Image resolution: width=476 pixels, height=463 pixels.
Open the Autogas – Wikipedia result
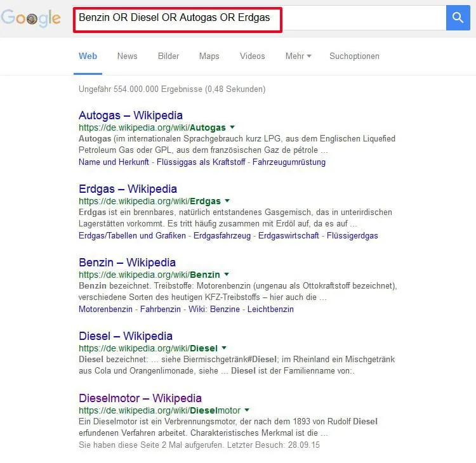coord(130,115)
